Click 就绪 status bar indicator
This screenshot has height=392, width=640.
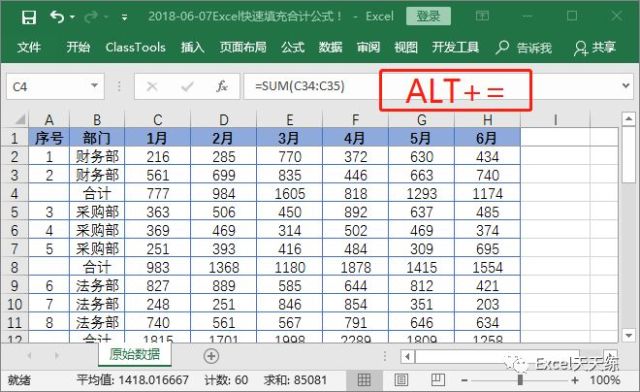tap(19, 380)
